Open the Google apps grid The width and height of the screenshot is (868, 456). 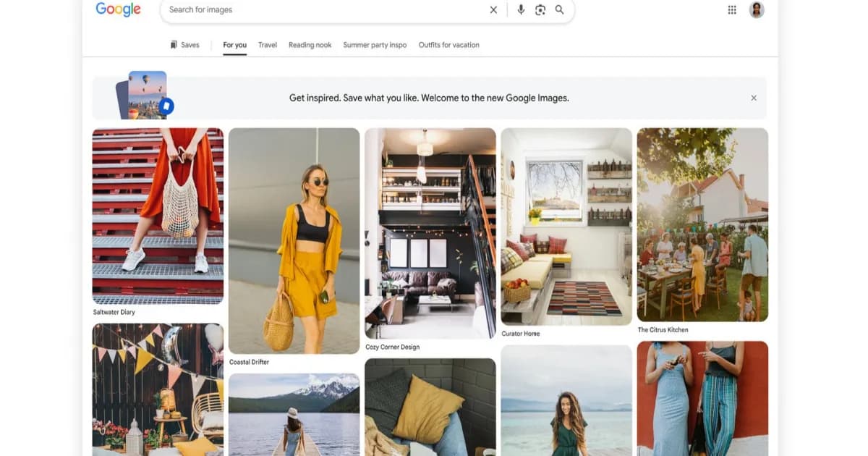click(x=732, y=9)
